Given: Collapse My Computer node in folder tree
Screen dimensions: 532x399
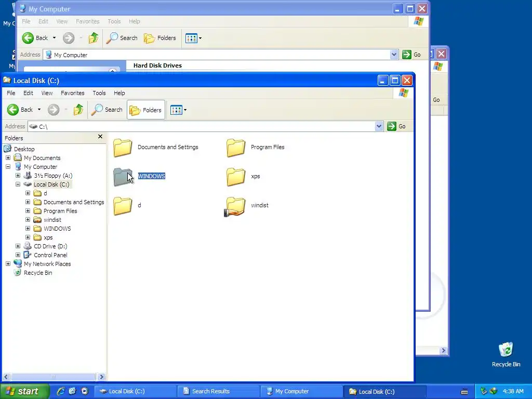Looking at the screenshot, I should tap(8, 167).
